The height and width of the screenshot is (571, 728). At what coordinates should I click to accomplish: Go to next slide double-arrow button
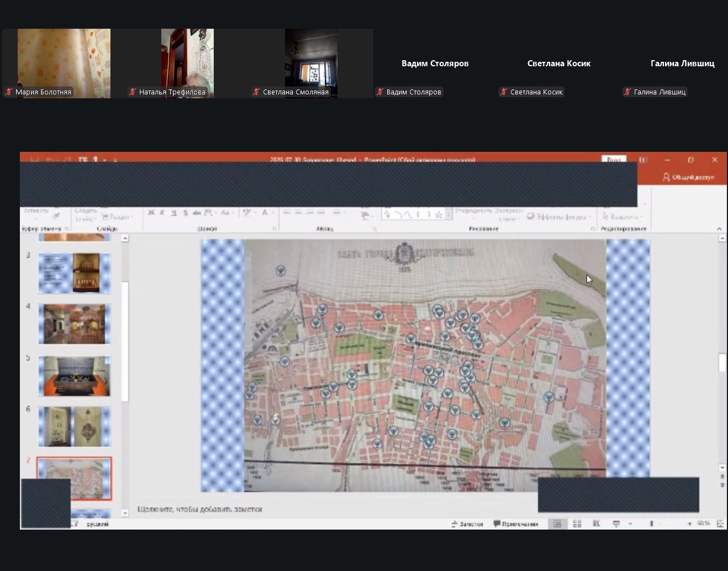click(722, 485)
